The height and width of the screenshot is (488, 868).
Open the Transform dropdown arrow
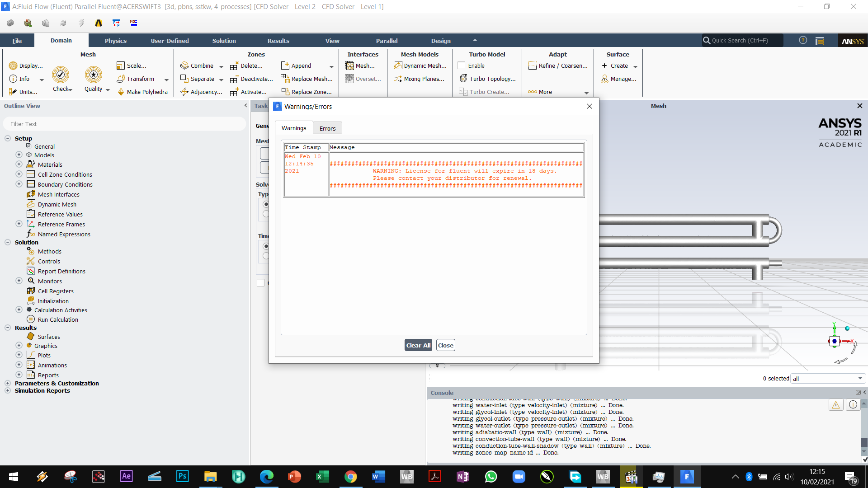166,80
